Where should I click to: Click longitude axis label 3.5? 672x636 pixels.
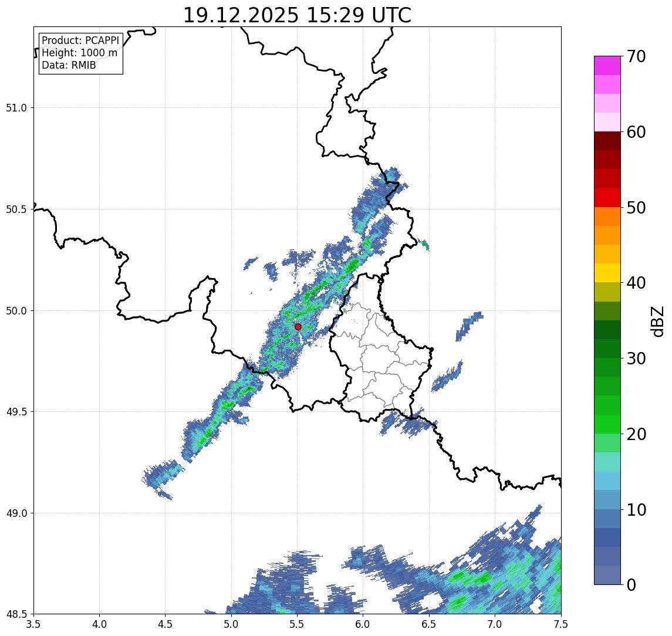point(33,624)
